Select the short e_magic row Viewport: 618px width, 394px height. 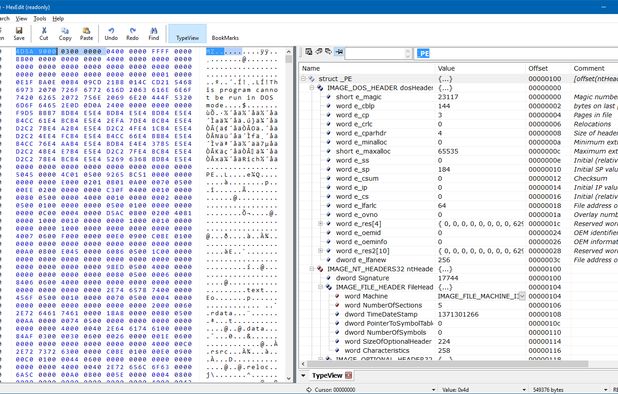(458, 97)
